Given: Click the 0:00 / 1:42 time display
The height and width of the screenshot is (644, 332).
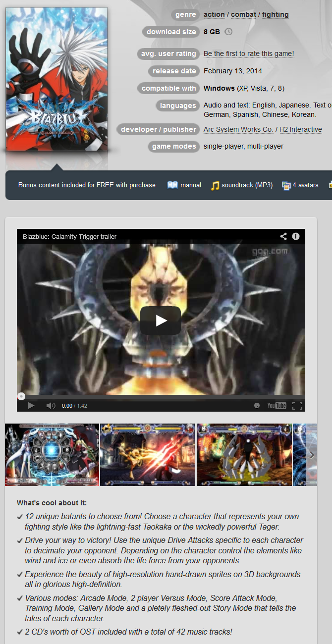Looking at the screenshot, I should tap(74, 406).
